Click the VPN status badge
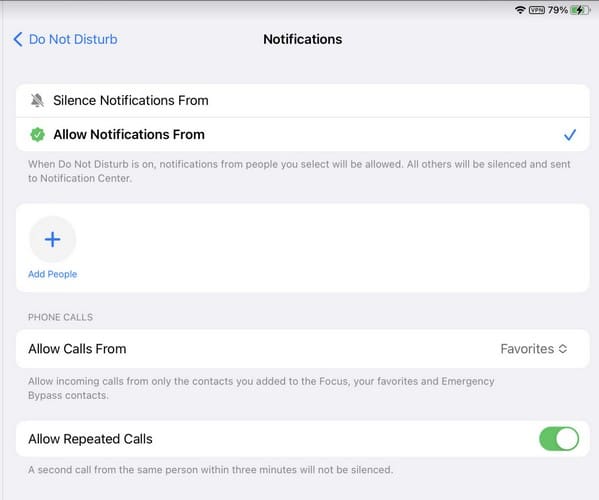This screenshot has height=500, width=599. (x=537, y=10)
